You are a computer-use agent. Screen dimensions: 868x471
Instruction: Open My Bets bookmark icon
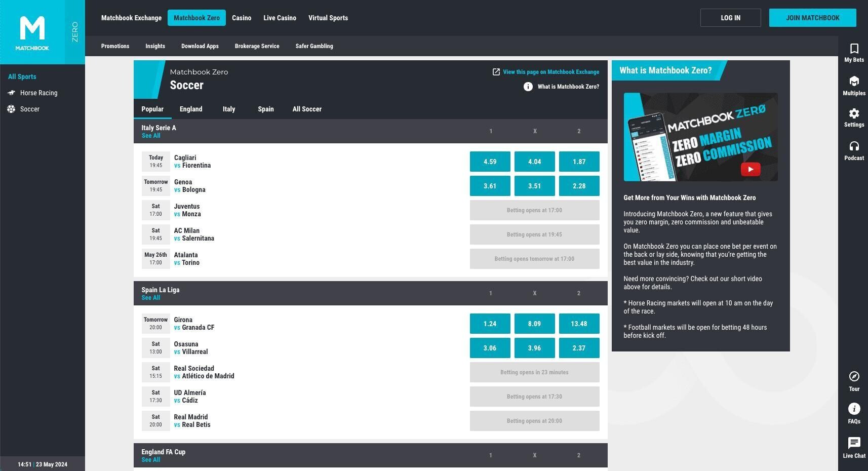[854, 49]
